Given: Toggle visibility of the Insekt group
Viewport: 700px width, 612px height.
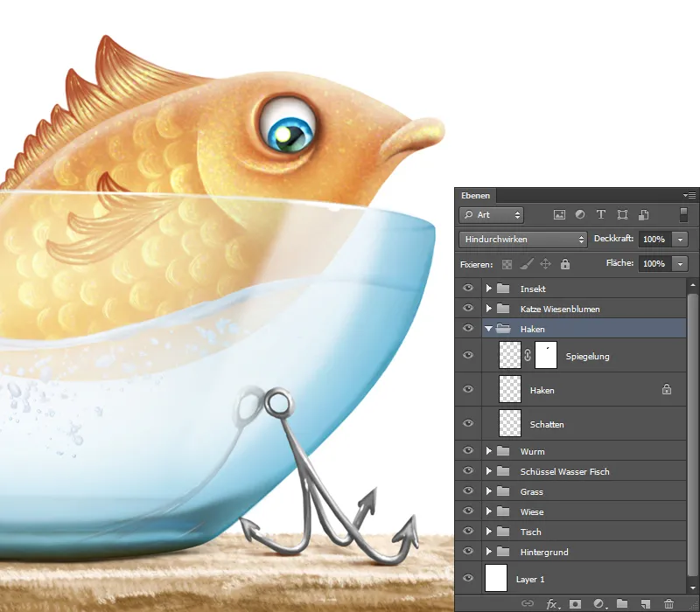Looking at the screenshot, I should (x=468, y=288).
